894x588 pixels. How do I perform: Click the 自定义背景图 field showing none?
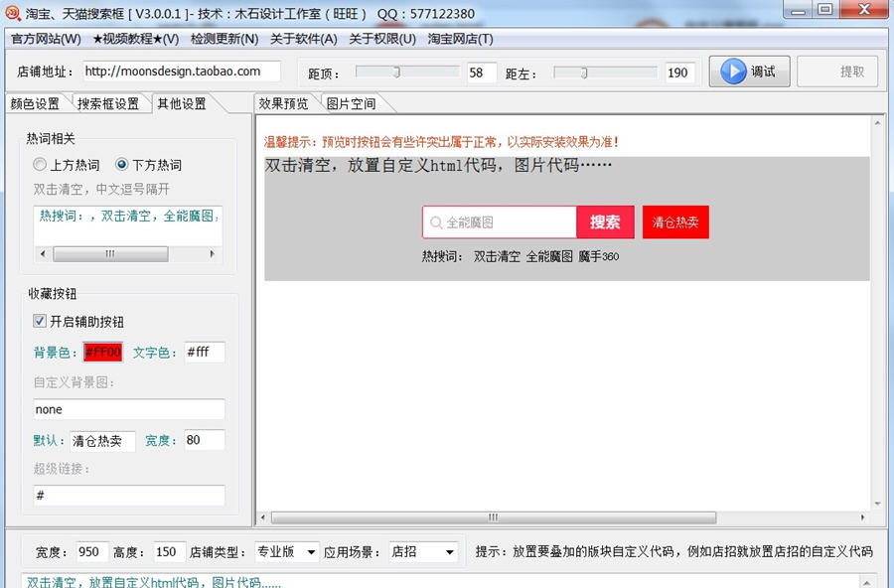[129, 409]
